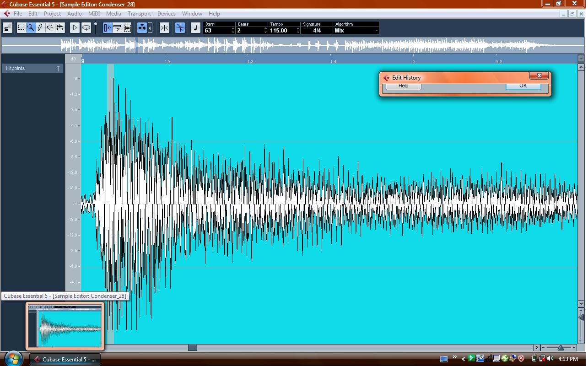Screen dimensions: 588x366
Task: Click the dB scale label
Action: [73, 59]
